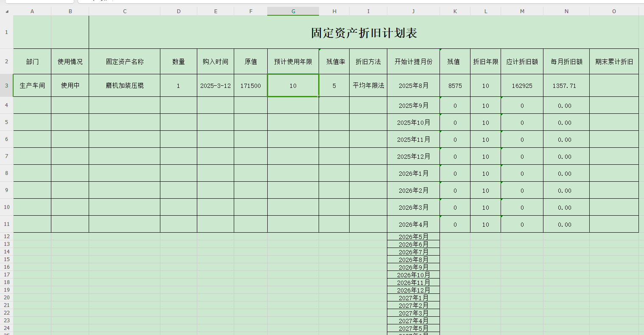Click the 残值 cell showing 8575
This screenshot has width=644, height=335.
(455, 86)
